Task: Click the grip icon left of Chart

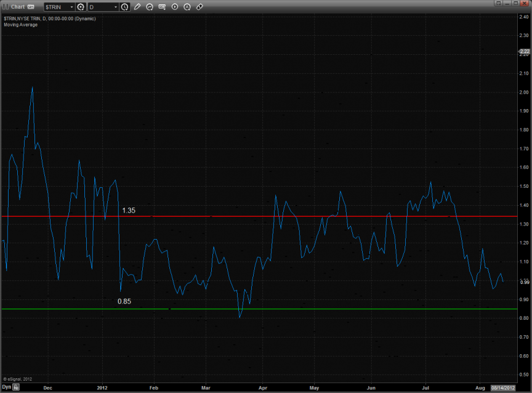Action: click(6, 7)
